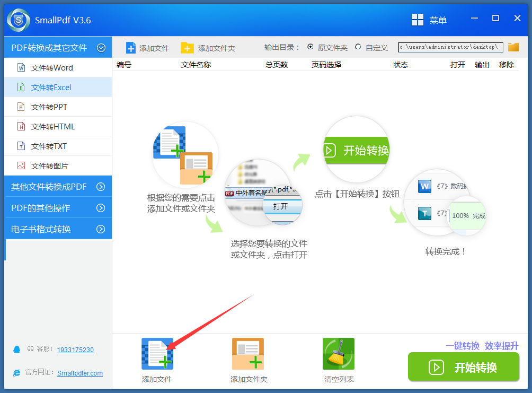Click the 页码选择 column header
Screen dimensions: 532x393
[326, 65]
